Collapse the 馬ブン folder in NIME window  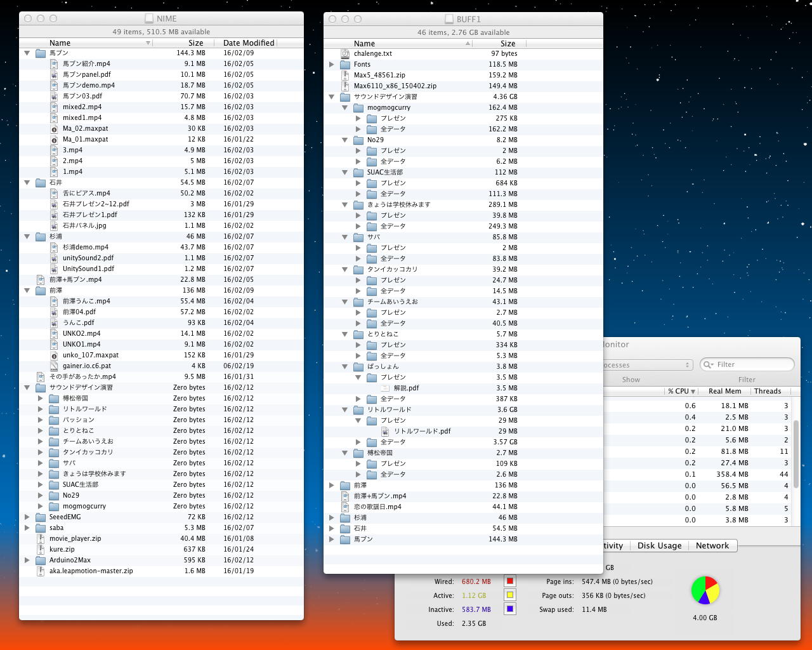pyautogui.click(x=27, y=53)
